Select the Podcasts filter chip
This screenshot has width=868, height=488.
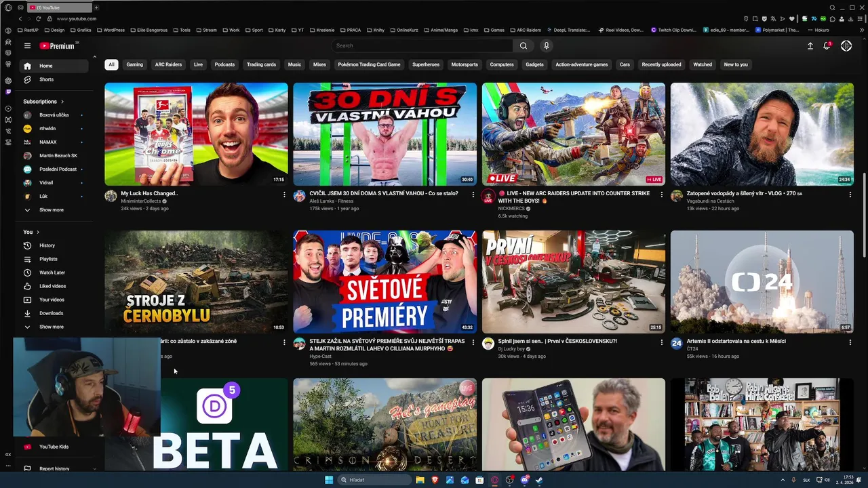[x=224, y=64]
